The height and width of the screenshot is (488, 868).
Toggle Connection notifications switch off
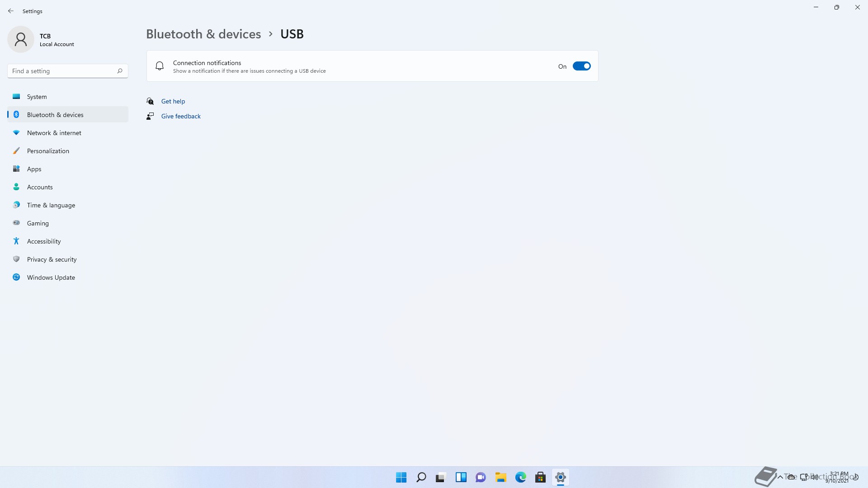coord(581,66)
